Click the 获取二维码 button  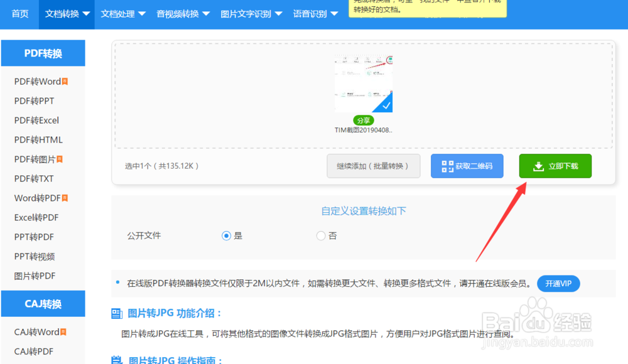pyautogui.click(x=467, y=166)
